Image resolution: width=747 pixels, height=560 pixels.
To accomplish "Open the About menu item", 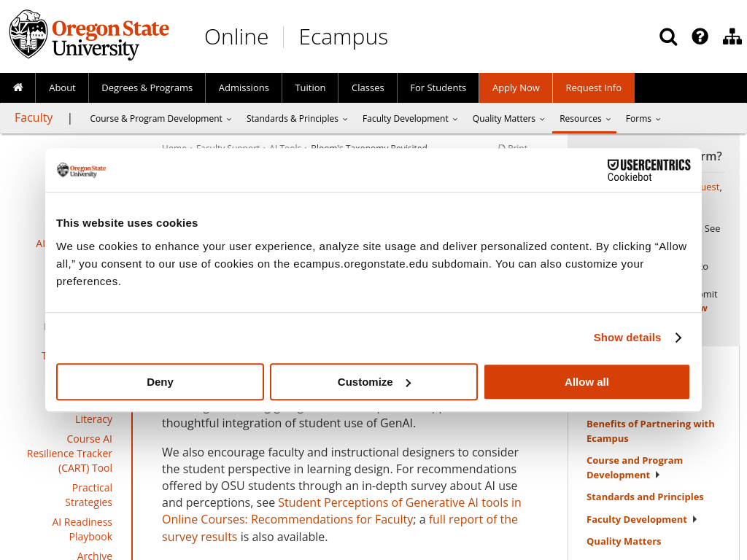I will coord(62,88).
